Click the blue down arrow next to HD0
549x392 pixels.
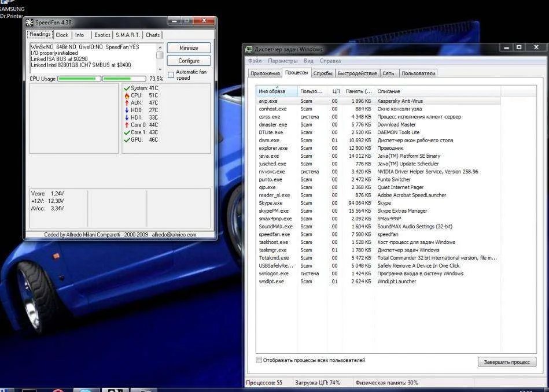(x=127, y=110)
